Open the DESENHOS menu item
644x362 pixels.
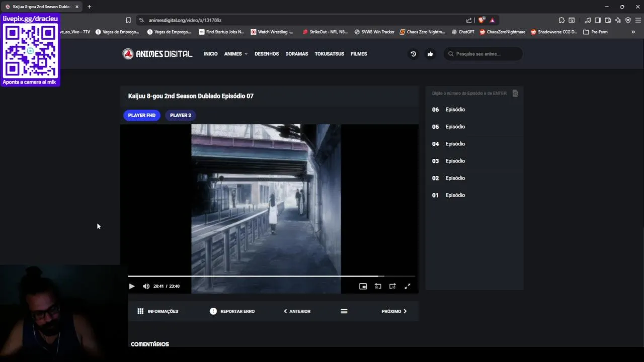pos(267,54)
